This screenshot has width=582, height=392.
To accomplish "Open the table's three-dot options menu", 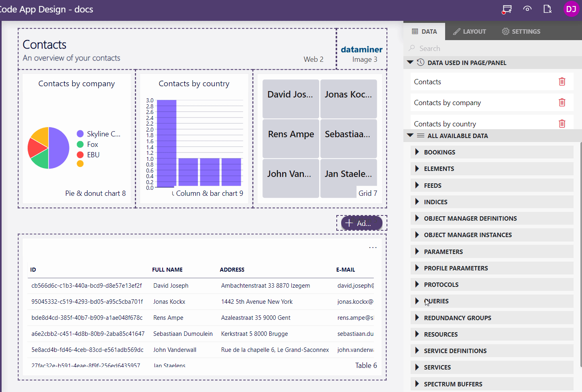I will (372, 248).
